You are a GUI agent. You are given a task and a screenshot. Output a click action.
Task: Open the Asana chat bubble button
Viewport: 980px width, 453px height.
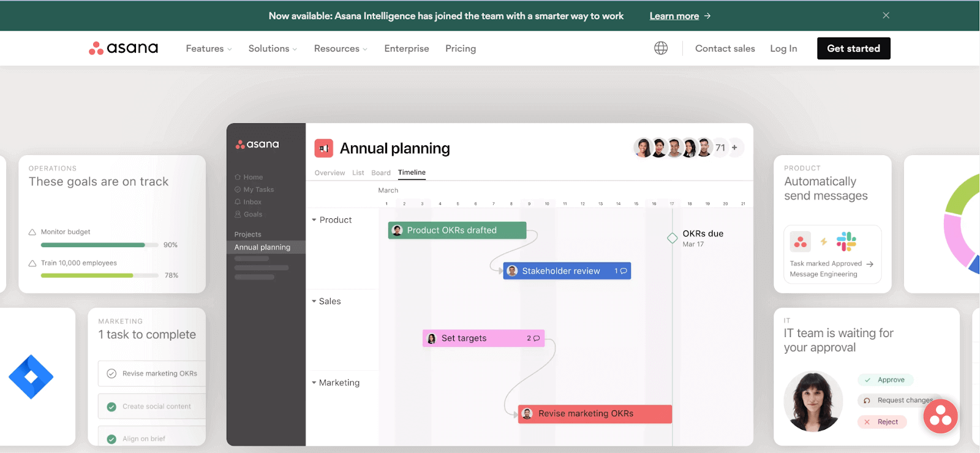click(x=940, y=416)
